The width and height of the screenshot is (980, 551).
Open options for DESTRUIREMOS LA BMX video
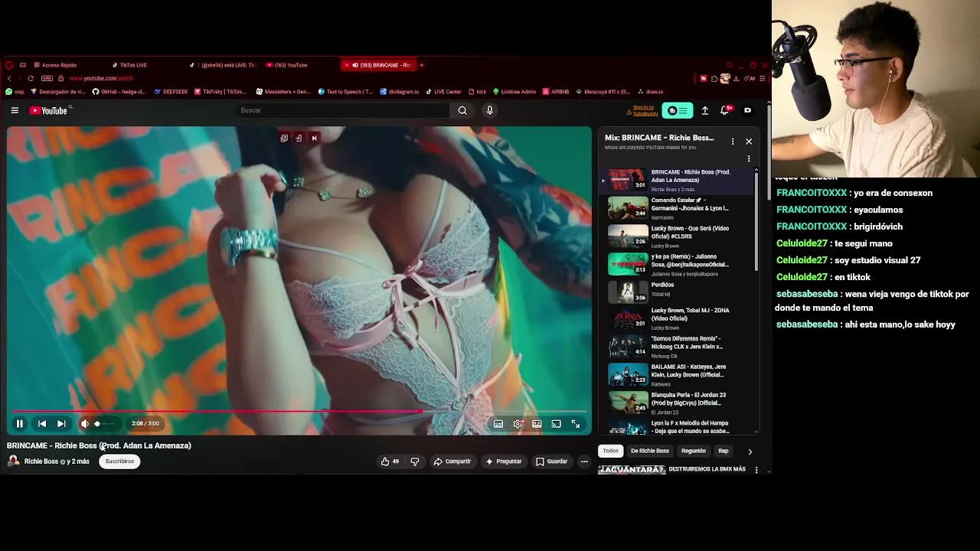(x=756, y=470)
